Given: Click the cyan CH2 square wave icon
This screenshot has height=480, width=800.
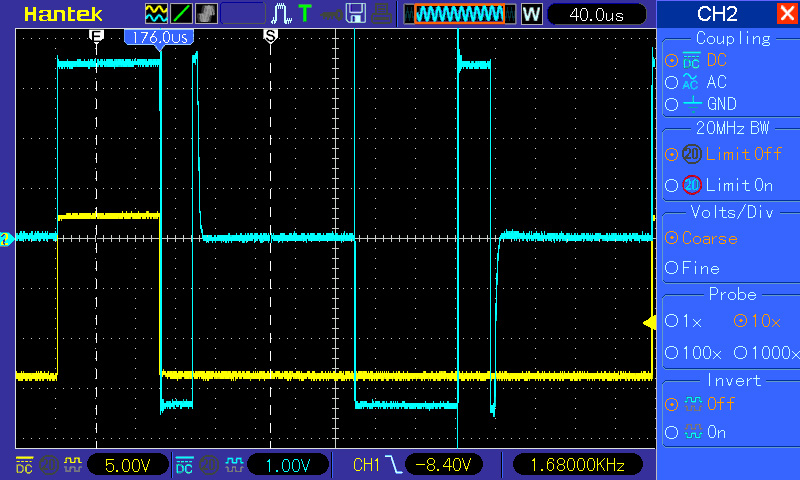Looking at the screenshot, I should [x=234, y=465].
